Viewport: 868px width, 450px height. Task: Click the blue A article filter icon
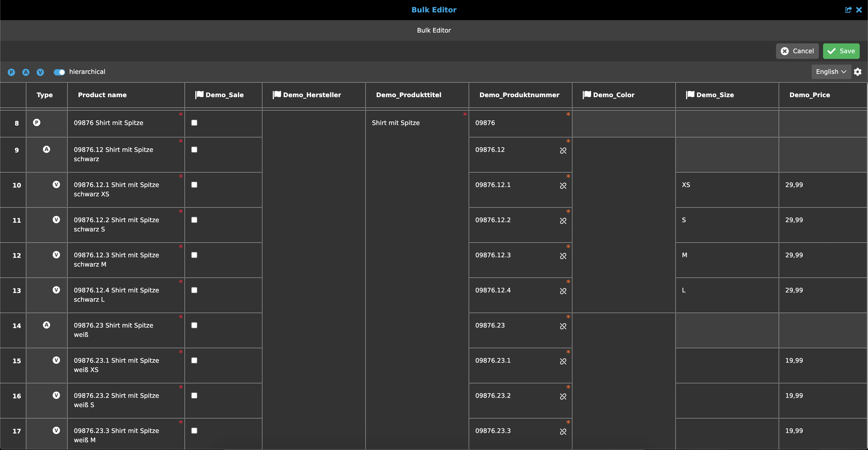pyautogui.click(x=26, y=72)
